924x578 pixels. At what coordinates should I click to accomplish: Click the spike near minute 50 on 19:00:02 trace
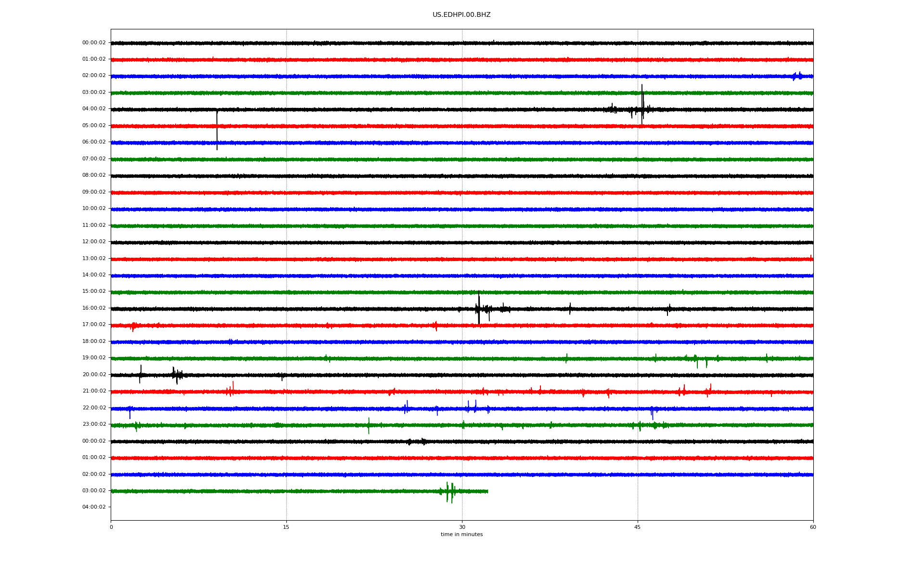(697, 361)
